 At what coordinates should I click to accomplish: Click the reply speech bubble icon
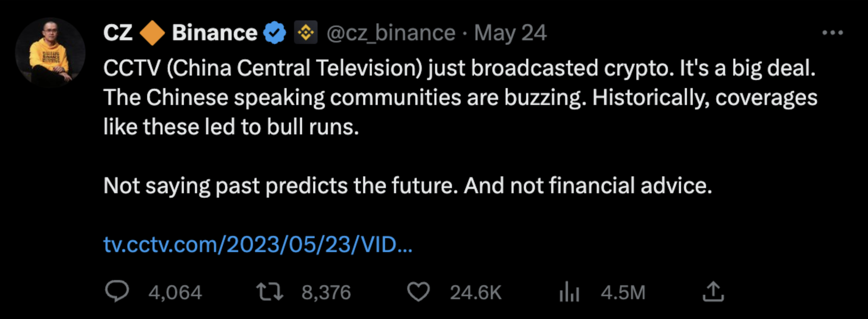coord(117,291)
